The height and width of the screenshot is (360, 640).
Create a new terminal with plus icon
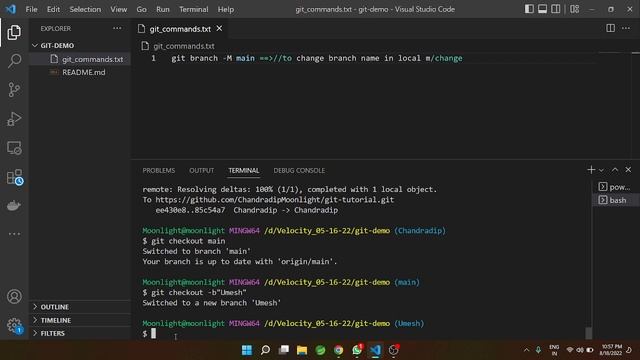coord(591,169)
